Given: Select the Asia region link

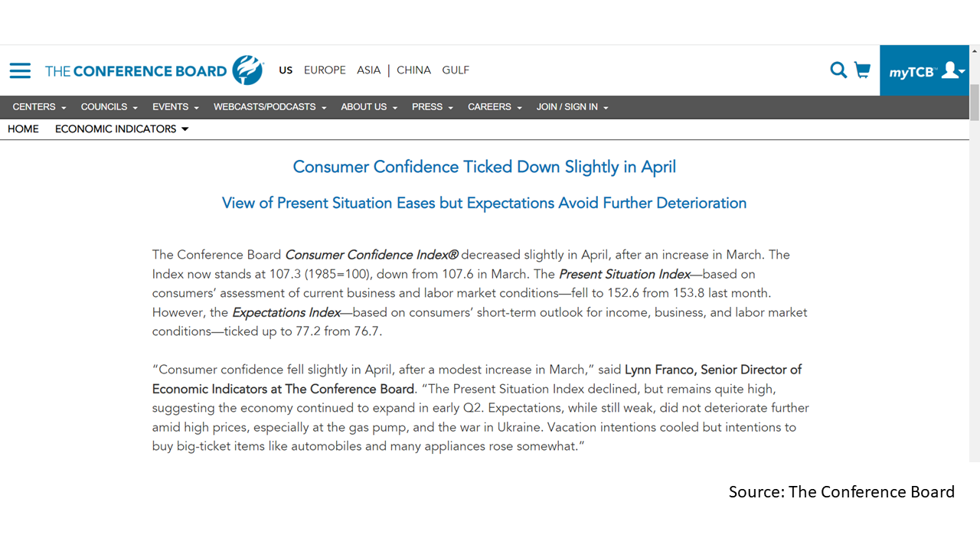Looking at the screenshot, I should click(368, 70).
